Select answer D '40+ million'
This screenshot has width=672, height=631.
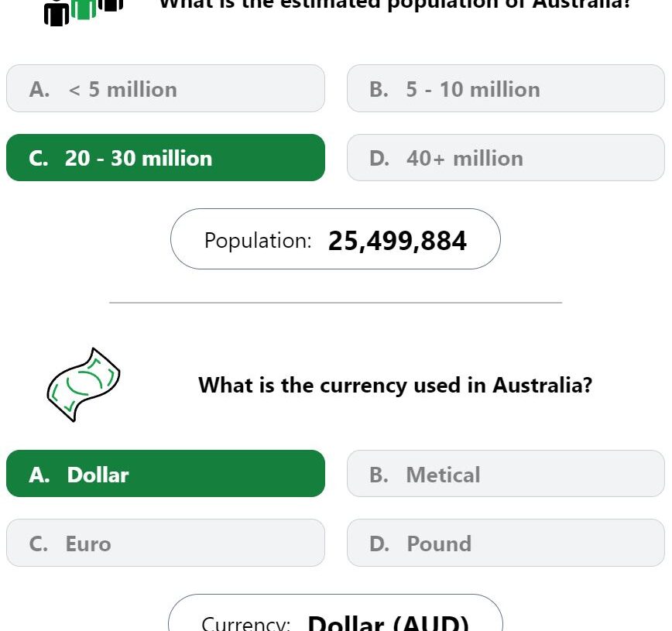[x=506, y=158]
